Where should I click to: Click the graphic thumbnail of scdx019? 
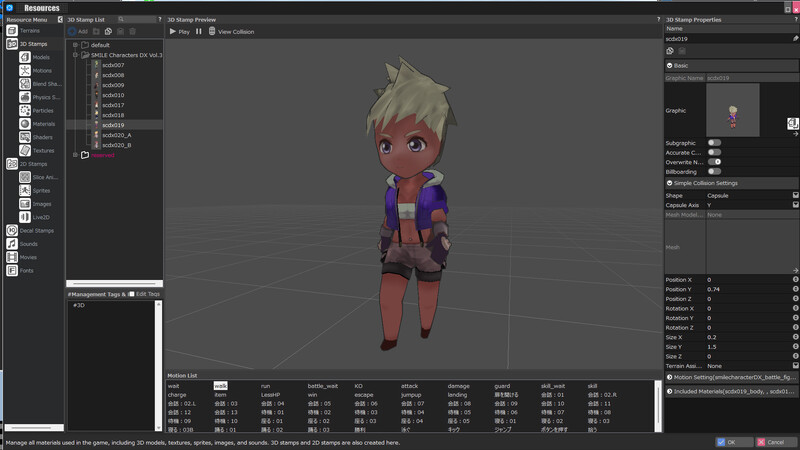pyautogui.click(x=733, y=110)
